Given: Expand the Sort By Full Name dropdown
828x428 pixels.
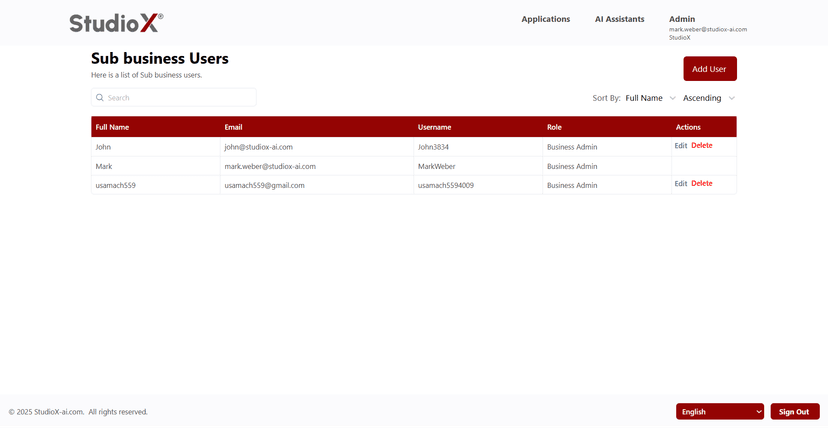Looking at the screenshot, I should tap(650, 98).
